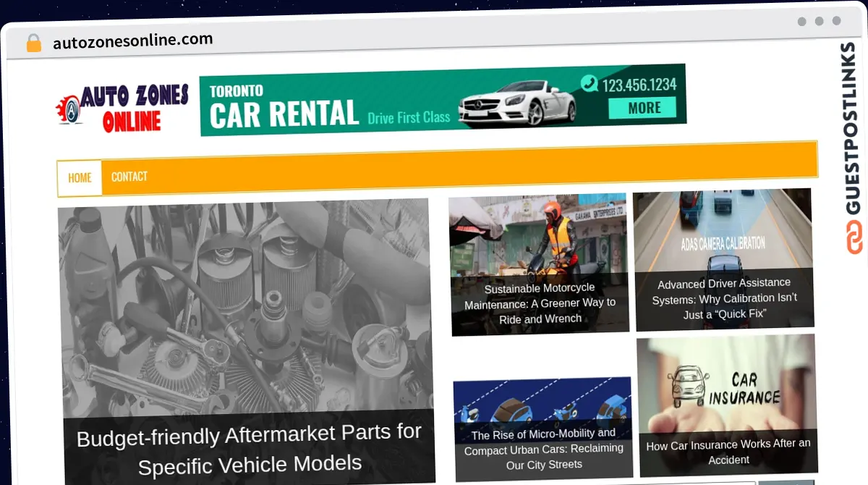Screen dimensions: 868x485
Task: Click the ADAS camera calibration thumbnail
Action: pos(723,229)
